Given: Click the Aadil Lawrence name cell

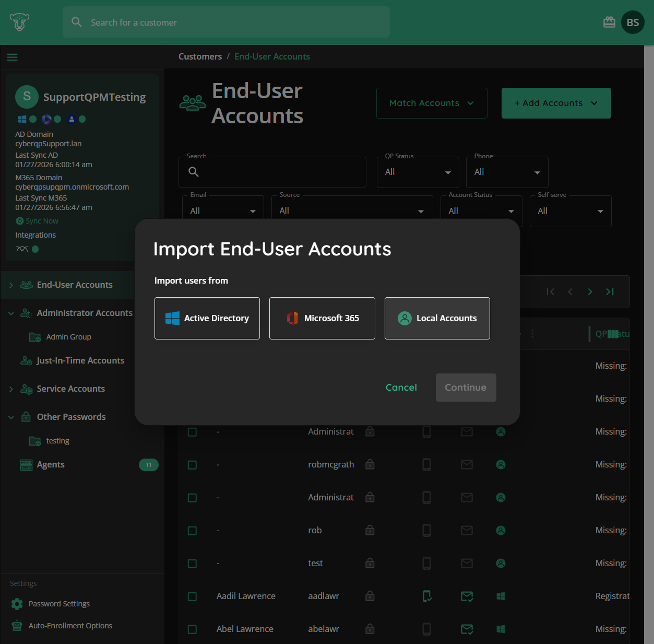Looking at the screenshot, I should [246, 596].
